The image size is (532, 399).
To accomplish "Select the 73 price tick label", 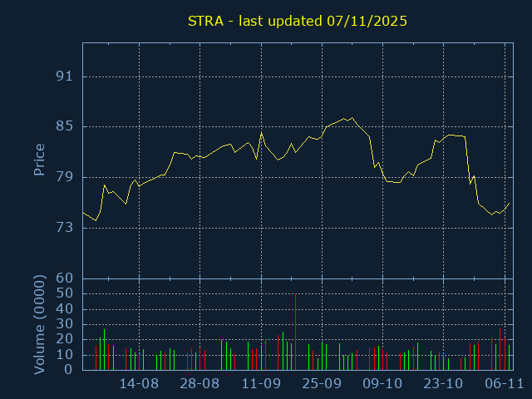I will pyautogui.click(x=65, y=227).
